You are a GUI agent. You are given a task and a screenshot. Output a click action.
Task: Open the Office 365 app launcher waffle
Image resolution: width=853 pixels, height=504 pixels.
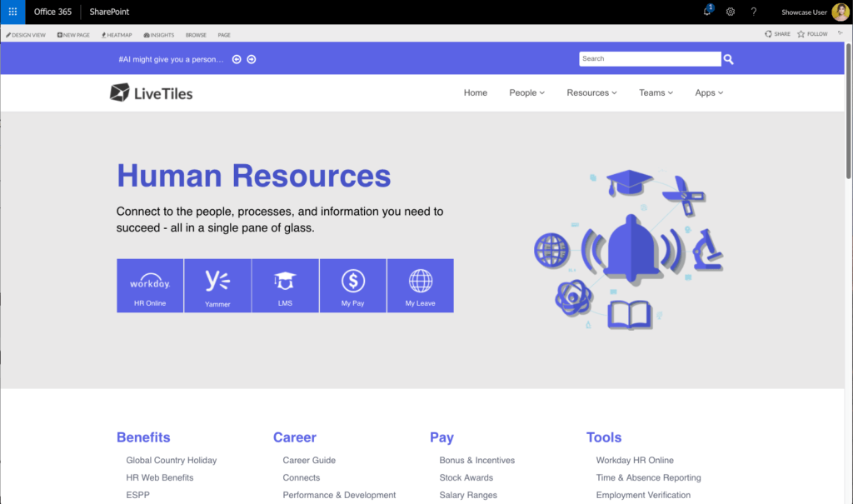[12, 12]
